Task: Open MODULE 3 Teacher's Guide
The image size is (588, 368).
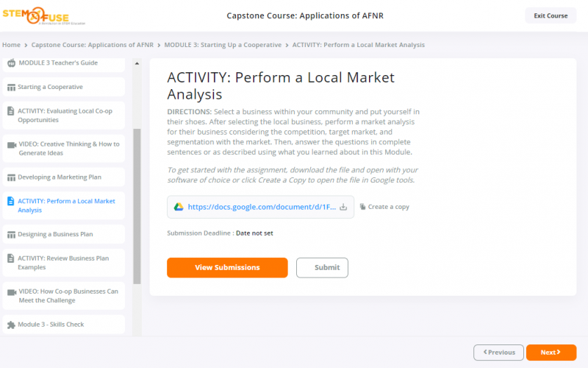Action: [57, 63]
